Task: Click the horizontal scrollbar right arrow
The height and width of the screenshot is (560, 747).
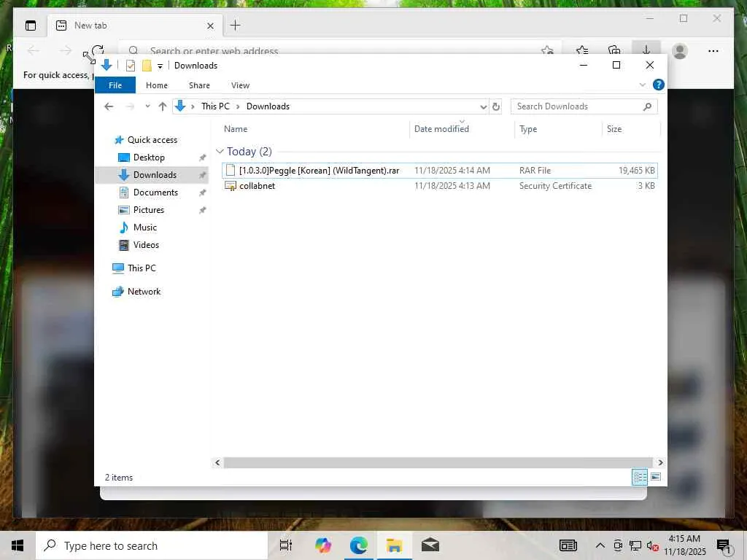Action: [659, 462]
